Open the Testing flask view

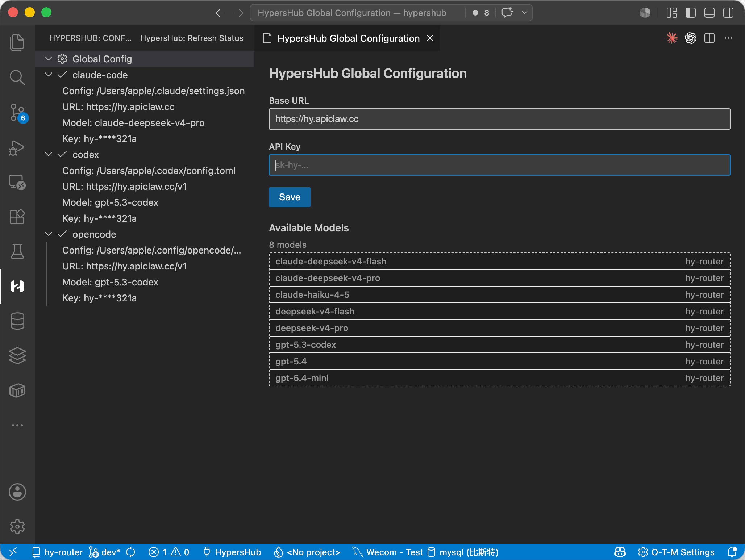[17, 251]
